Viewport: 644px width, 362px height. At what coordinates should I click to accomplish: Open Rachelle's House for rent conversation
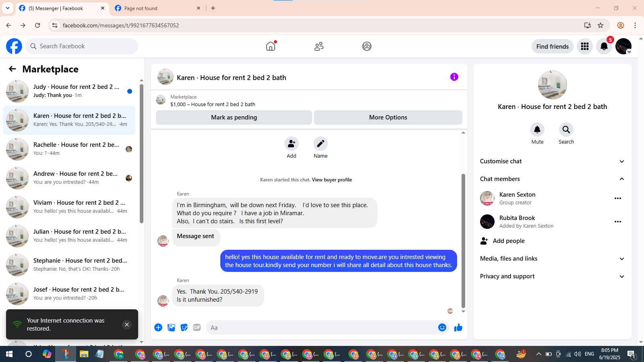pos(69,149)
